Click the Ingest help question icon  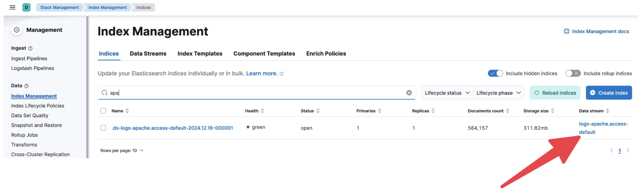[30, 48]
